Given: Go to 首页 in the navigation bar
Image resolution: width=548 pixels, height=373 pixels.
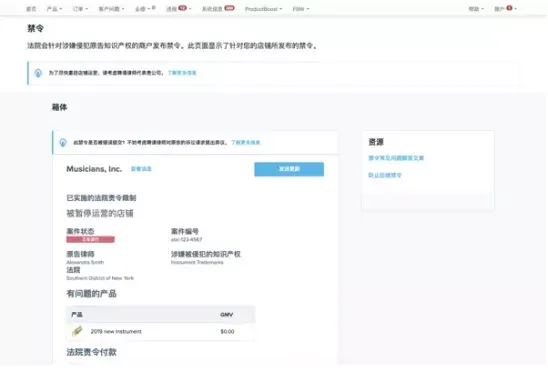Looking at the screenshot, I should coord(31,9).
